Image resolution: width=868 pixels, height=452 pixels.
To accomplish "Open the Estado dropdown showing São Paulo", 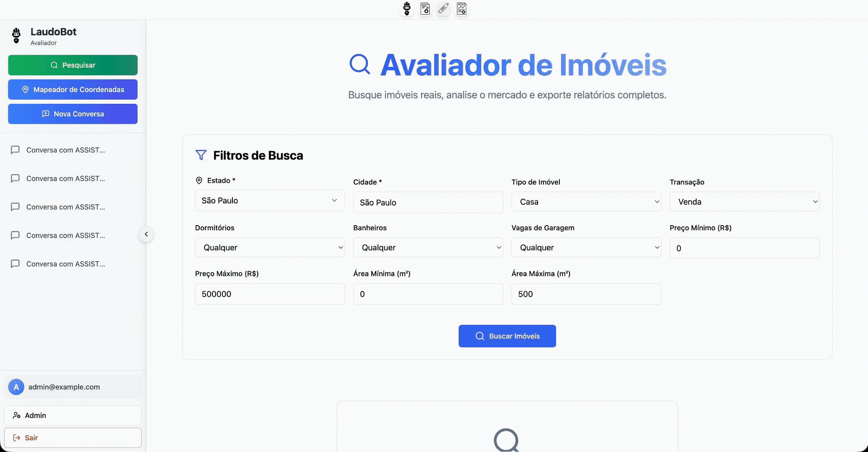I will point(270,200).
